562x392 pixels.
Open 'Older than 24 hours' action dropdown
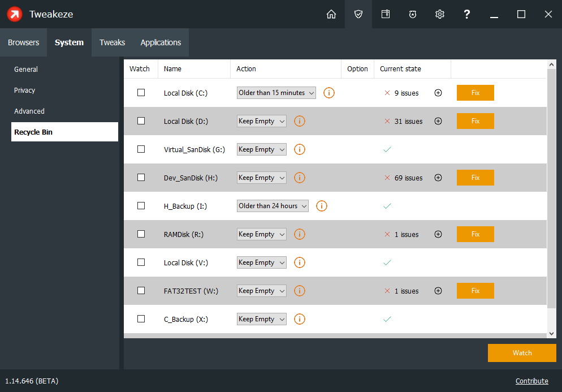point(273,206)
